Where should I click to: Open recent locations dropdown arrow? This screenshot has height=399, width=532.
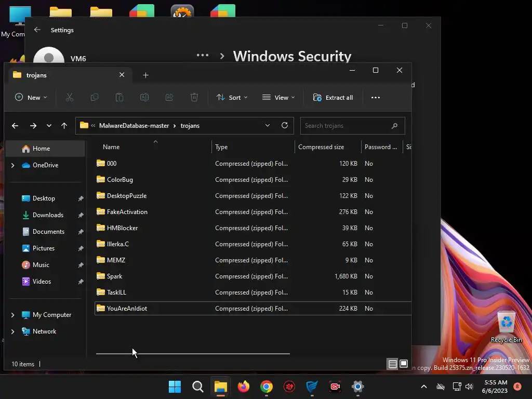click(49, 126)
